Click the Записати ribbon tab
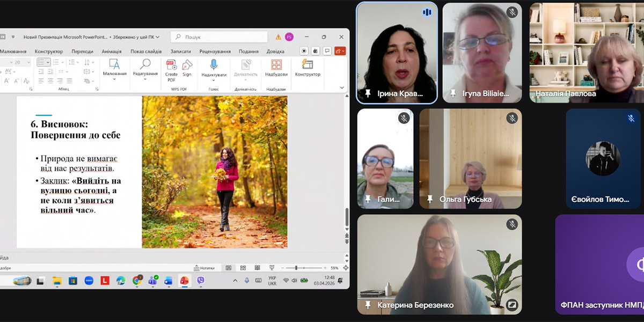Image resolution: width=644 pixels, height=322 pixels. click(181, 52)
